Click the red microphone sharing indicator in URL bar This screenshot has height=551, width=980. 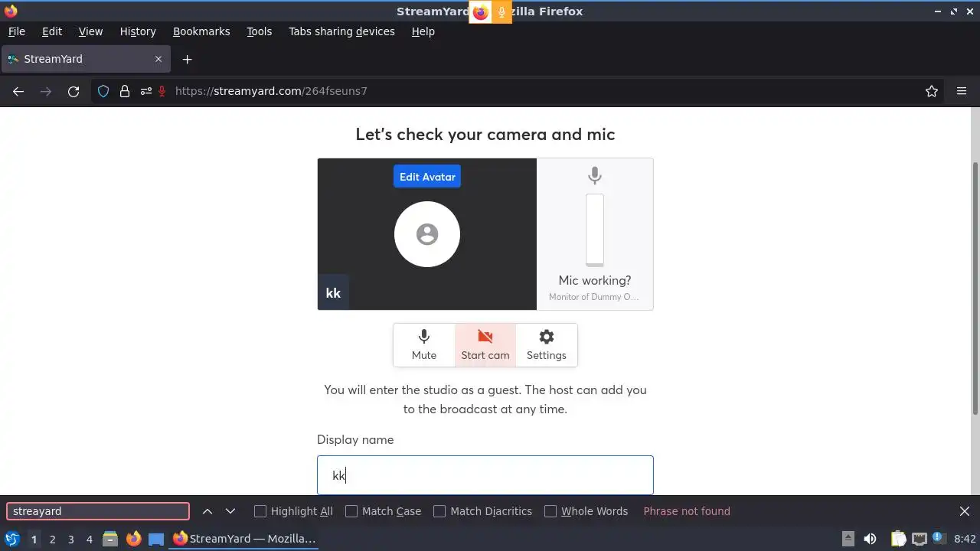(x=162, y=91)
